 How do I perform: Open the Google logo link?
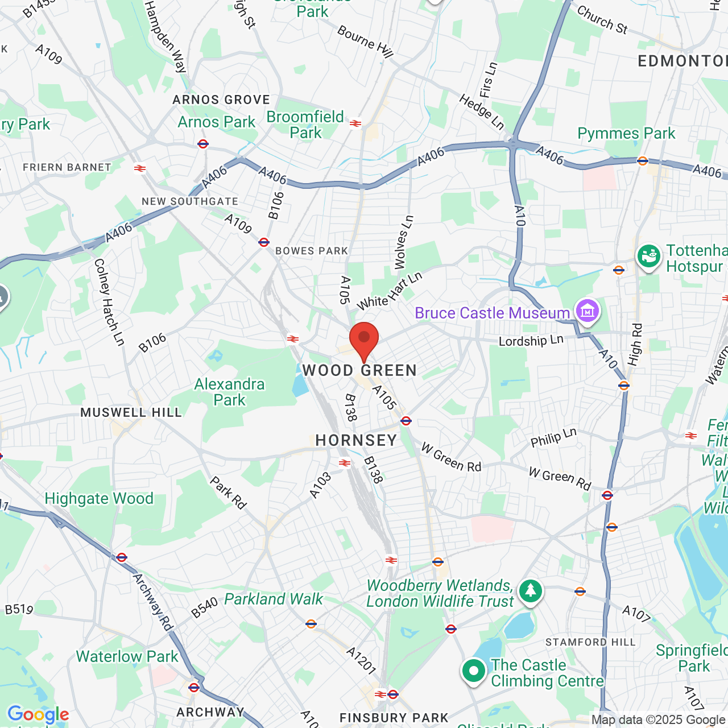point(38,714)
